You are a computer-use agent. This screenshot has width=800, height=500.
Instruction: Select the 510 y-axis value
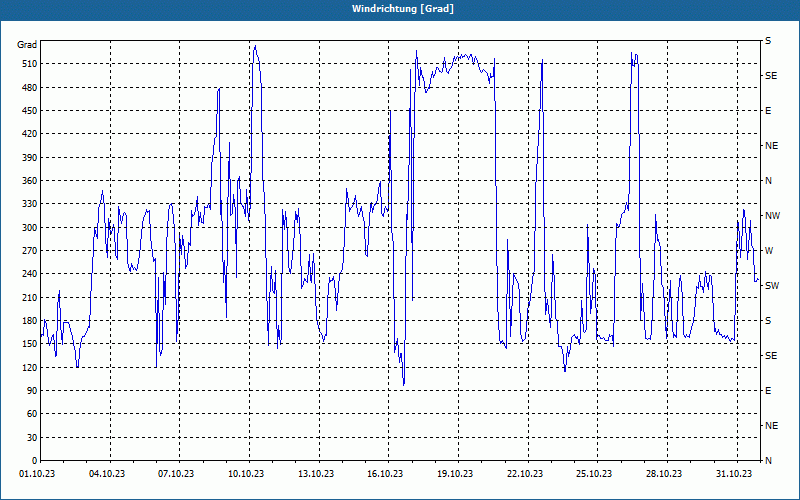(29, 64)
